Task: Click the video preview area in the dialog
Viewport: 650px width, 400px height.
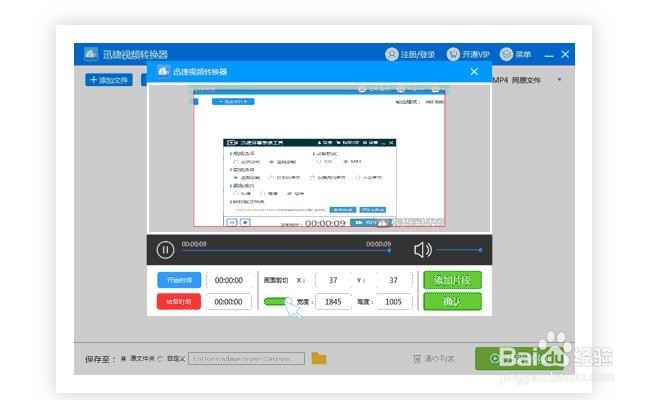Action: (x=319, y=159)
